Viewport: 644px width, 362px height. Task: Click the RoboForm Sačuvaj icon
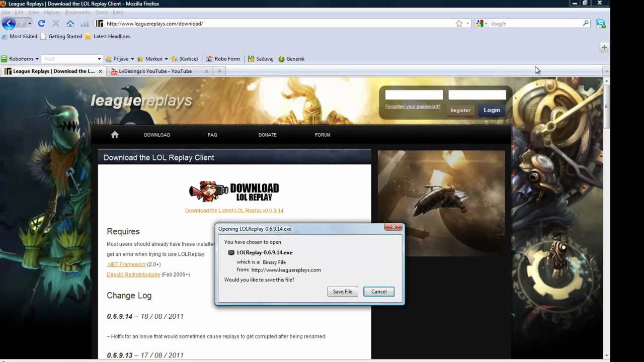click(261, 59)
